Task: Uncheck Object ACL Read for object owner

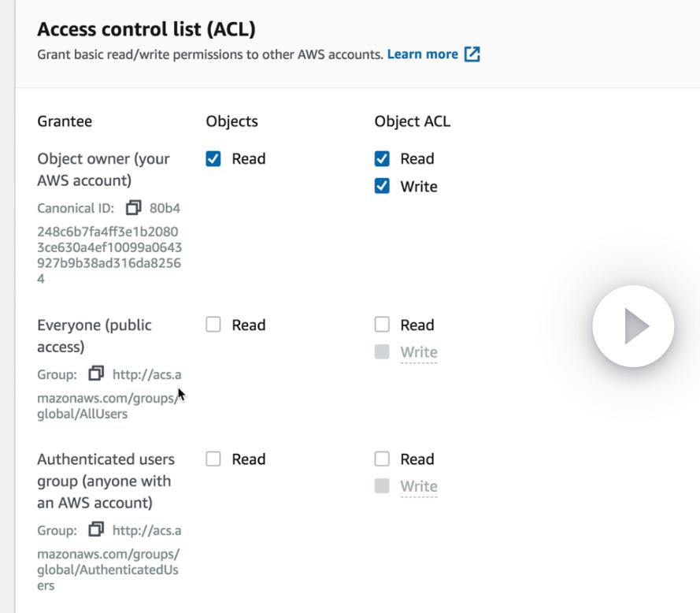Action: pyautogui.click(x=382, y=159)
